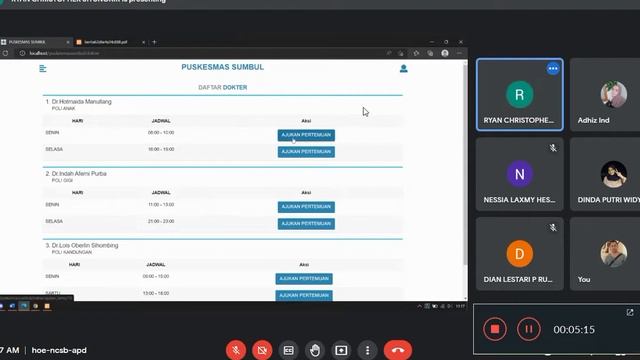This screenshot has height=360, width=640.
Task: Open the options dots on Ryan's tile
Action: click(x=553, y=69)
